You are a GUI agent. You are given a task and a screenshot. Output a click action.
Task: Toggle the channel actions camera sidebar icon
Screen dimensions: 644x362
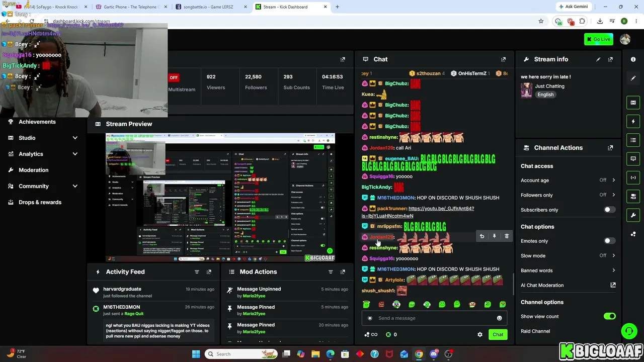(x=633, y=197)
